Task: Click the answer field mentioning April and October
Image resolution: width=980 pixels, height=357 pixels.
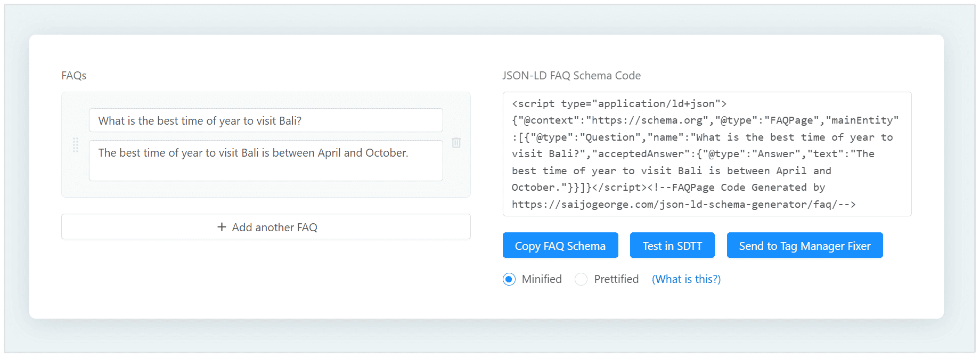Action: pyautogui.click(x=265, y=160)
